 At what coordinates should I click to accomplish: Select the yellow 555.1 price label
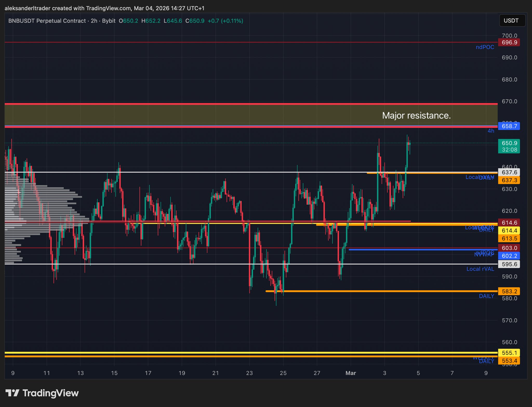(509, 353)
